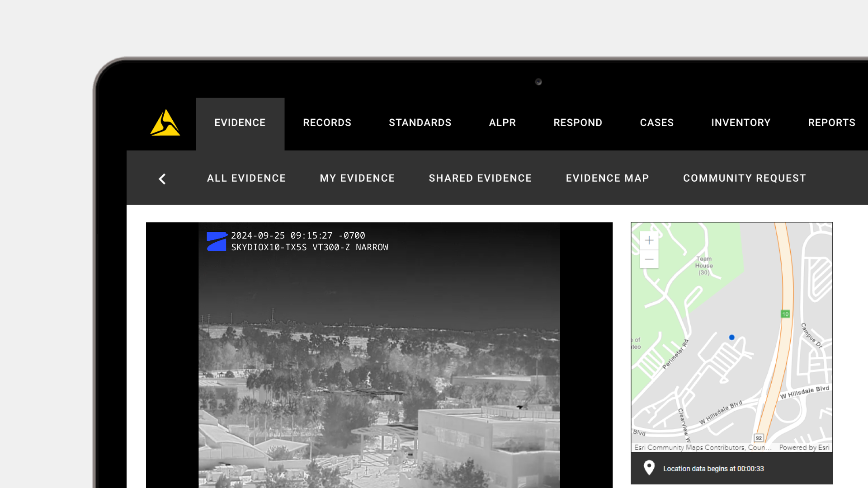The height and width of the screenshot is (488, 868).
Task: Open the EVIDENCE tab
Action: [240, 122]
